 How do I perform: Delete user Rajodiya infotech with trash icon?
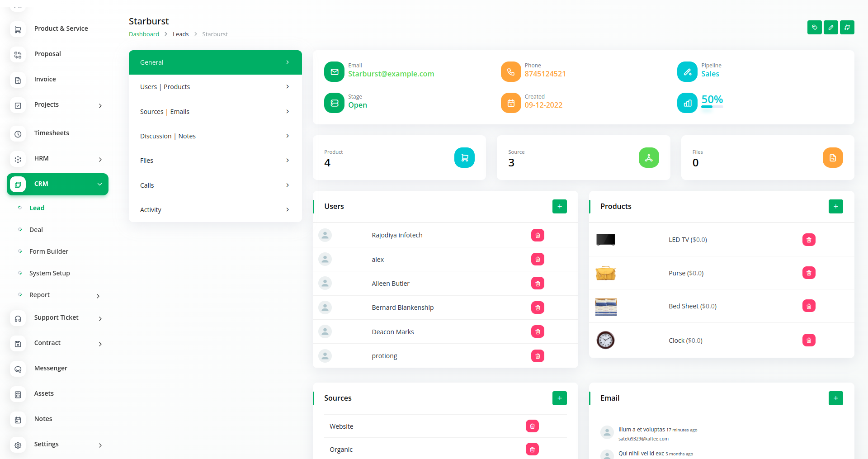538,235
